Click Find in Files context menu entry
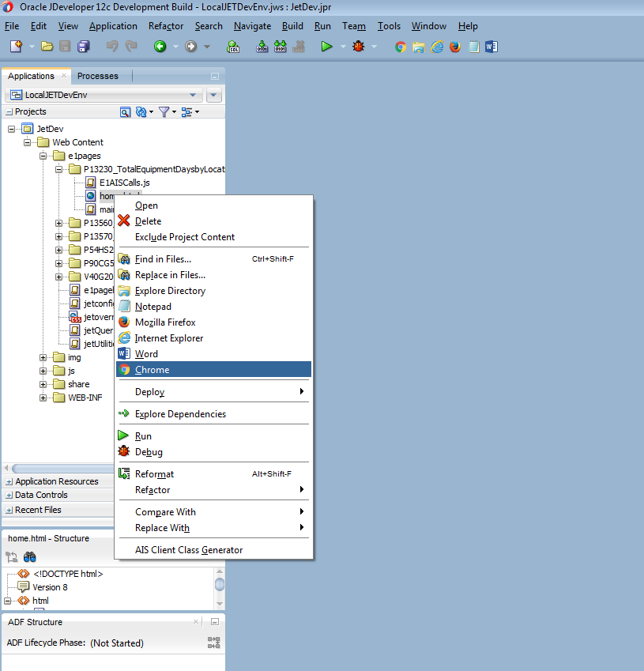This screenshot has width=644, height=671. click(x=162, y=258)
